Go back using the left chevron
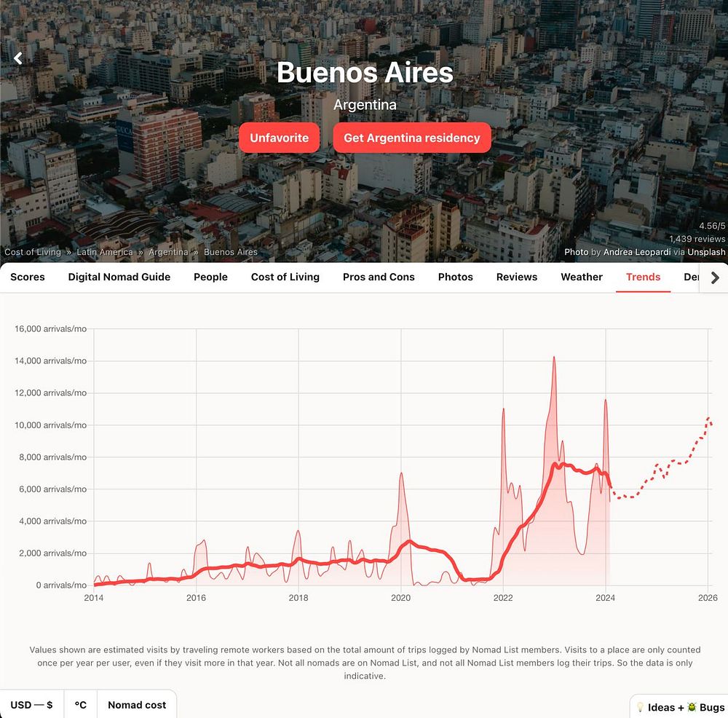Screen dimensions: 728x718 (x=18, y=58)
